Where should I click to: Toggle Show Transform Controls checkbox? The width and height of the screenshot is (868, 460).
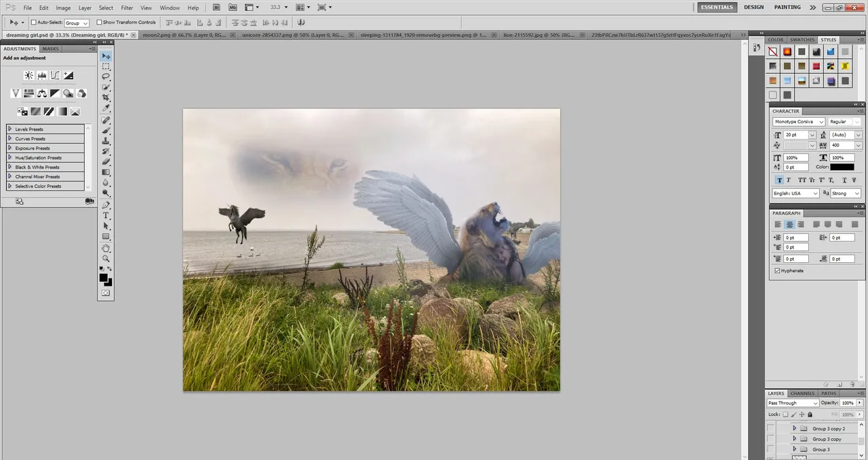click(x=99, y=22)
